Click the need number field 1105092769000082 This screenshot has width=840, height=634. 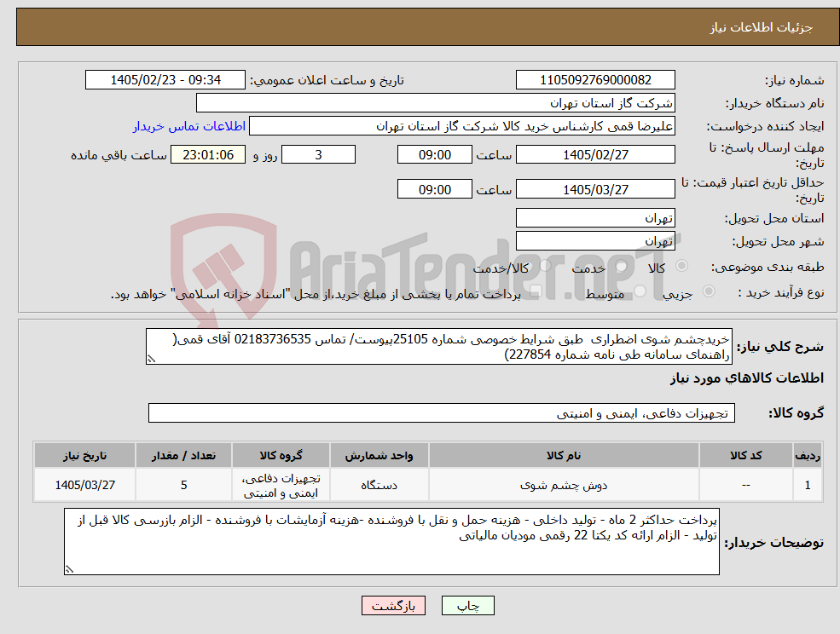(595, 80)
